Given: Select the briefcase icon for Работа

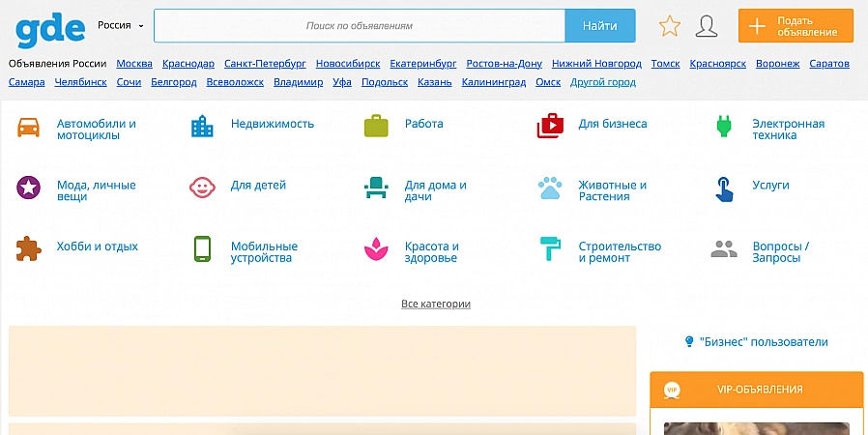Looking at the screenshot, I should [x=376, y=127].
